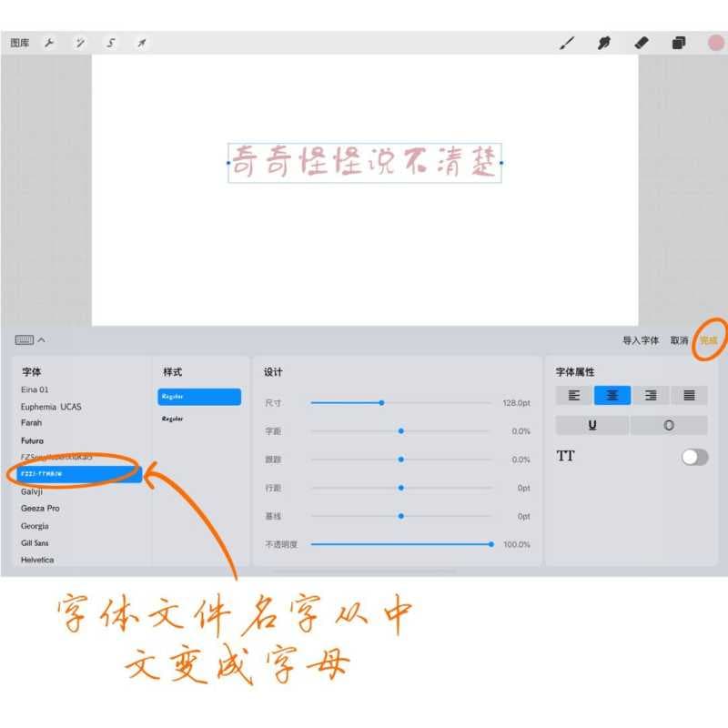Open the Adjustments magic wand menu
Viewport: 728px width, 728px height.
coord(81,42)
